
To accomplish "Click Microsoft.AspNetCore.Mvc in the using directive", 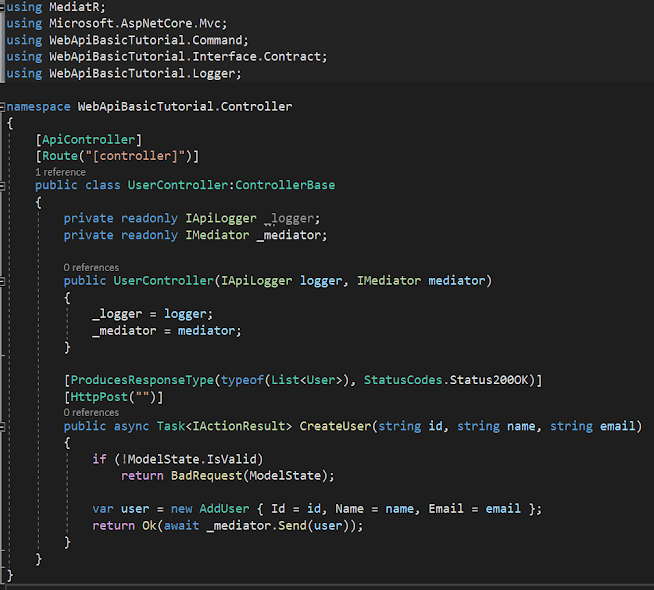I will pos(135,23).
